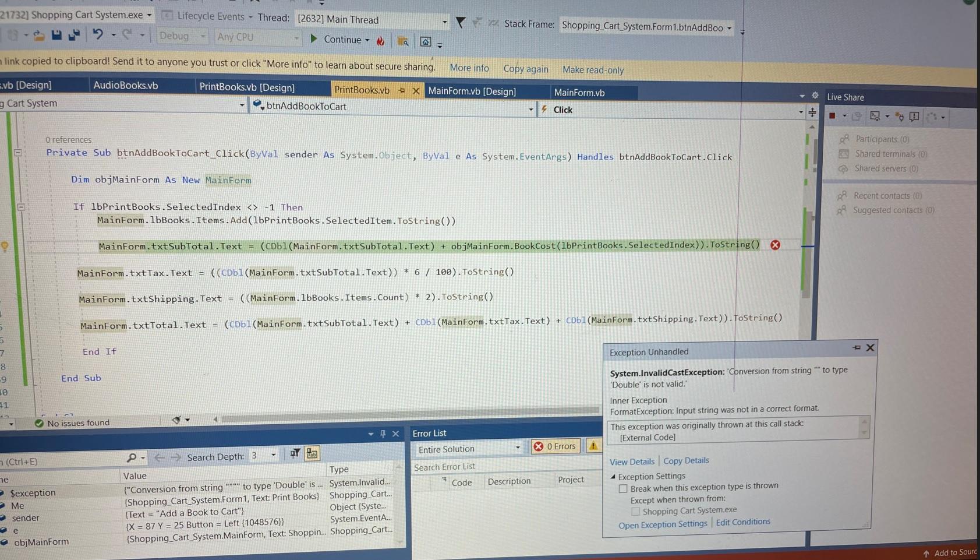The image size is (980, 560).
Task: Click the Save icon in the toolbar
Action: (x=56, y=36)
